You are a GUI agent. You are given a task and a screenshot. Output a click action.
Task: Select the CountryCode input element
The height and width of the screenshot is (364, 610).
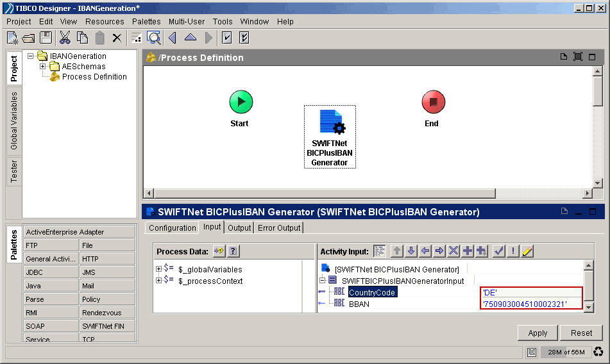pyautogui.click(x=372, y=292)
